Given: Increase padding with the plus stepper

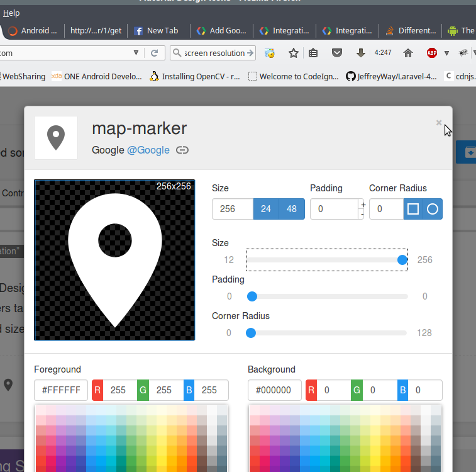Looking at the screenshot, I should click(x=362, y=204).
